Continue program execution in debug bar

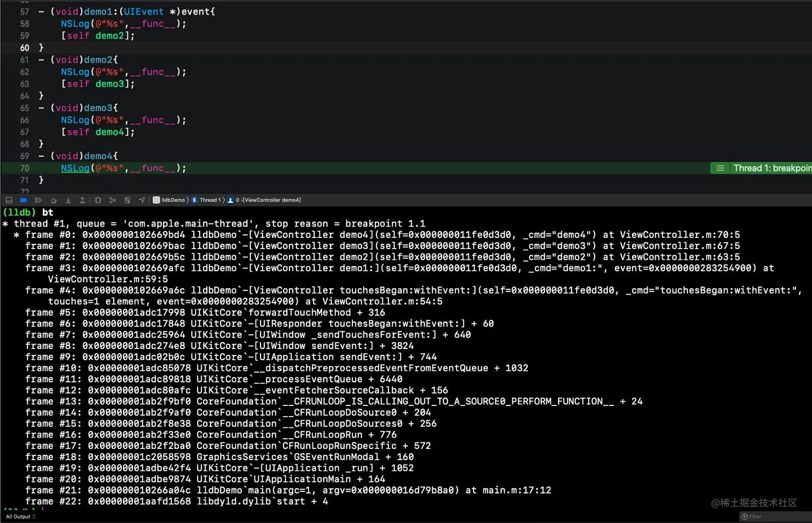click(x=38, y=200)
